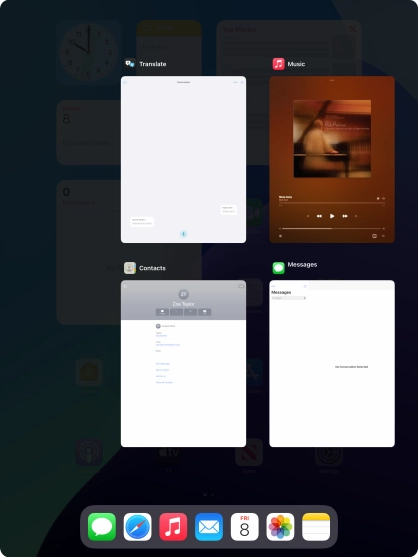Image resolution: width=418 pixels, height=557 pixels.
Task: Launch Photos from the dock
Action: click(x=280, y=526)
